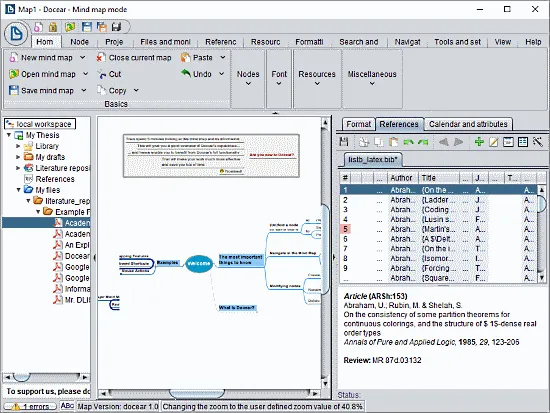Click the green open-folder quick-access icon
The height and width of the screenshot is (413, 550).
(x=70, y=27)
